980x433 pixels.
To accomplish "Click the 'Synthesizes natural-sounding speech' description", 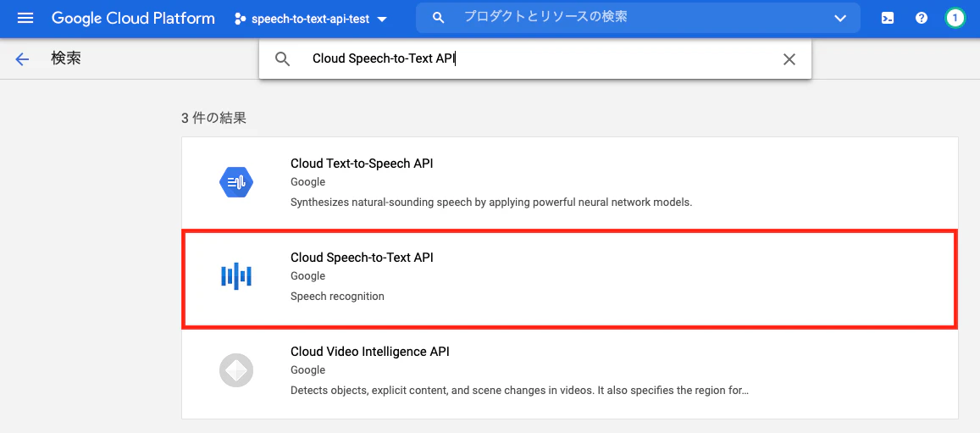I will click(x=491, y=203).
